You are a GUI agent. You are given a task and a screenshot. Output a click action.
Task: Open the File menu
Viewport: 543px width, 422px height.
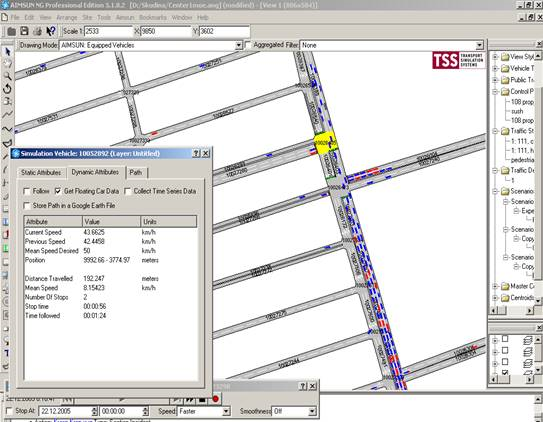tap(15, 17)
